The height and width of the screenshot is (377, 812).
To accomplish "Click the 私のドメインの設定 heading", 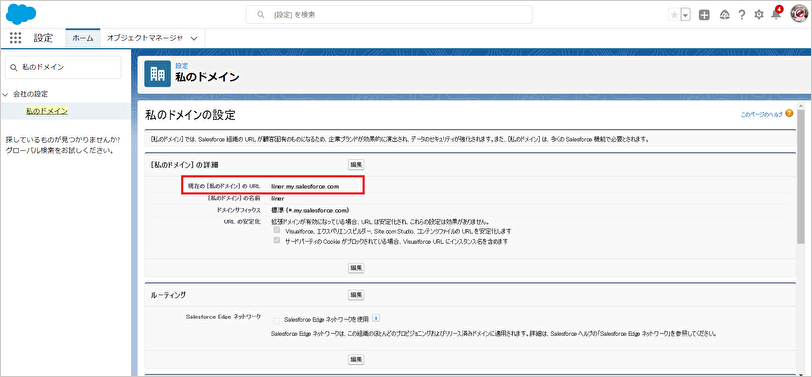I will (190, 115).
